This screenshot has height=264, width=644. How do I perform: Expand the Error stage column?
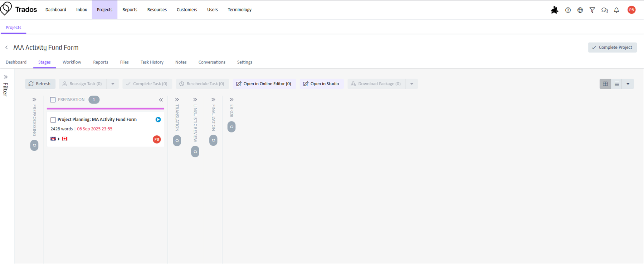[x=231, y=100]
